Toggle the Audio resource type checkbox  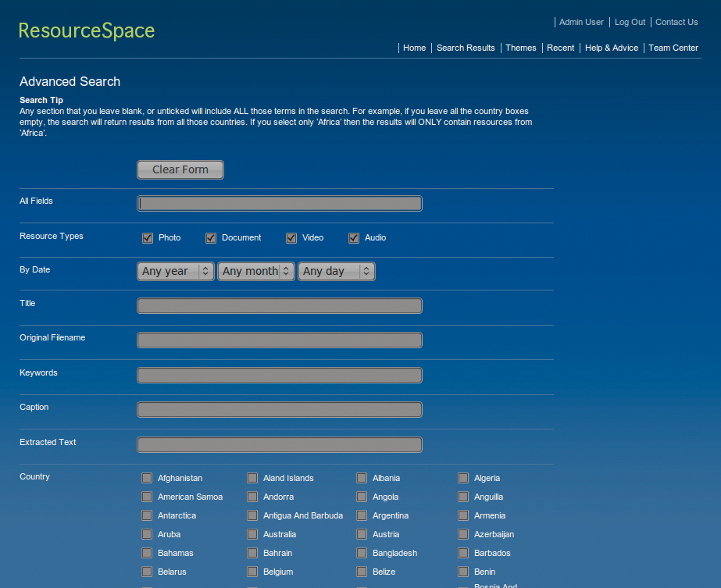pyautogui.click(x=354, y=238)
